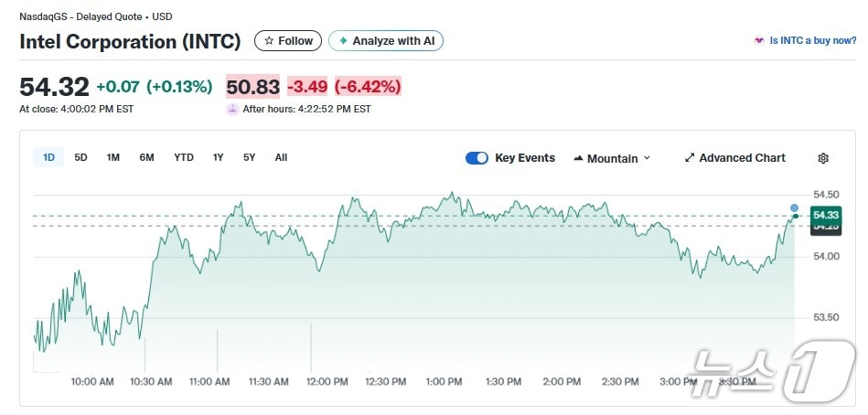Switch chart to 1Y range
Viewport: 868px width, 415px height.
click(x=218, y=157)
